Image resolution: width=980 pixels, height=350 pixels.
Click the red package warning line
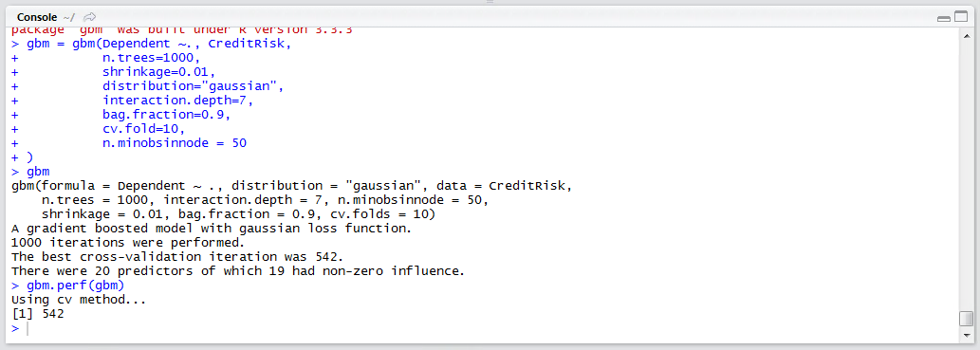(x=181, y=30)
